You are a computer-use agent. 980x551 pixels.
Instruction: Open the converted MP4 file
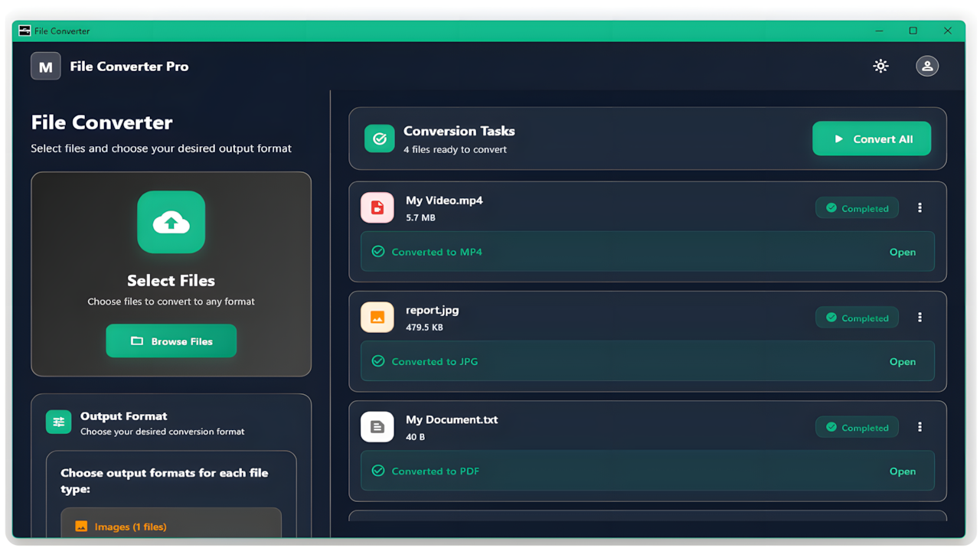902,252
